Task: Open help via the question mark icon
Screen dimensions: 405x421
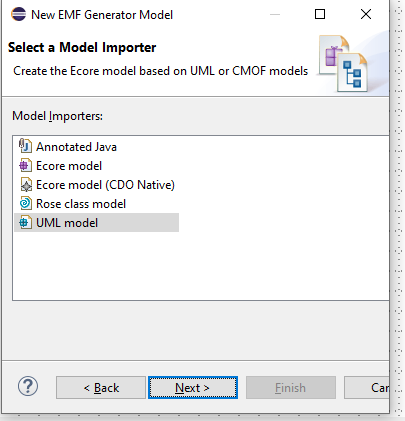Action: coord(28,387)
